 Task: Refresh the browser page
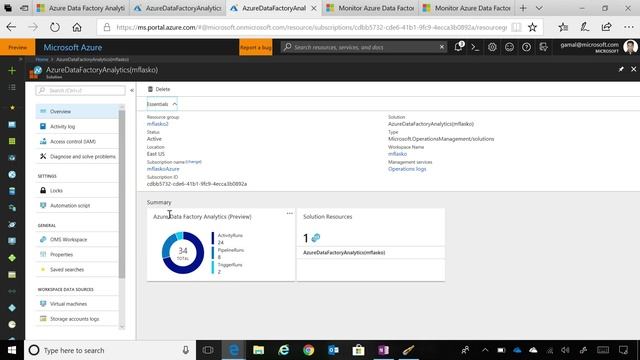tap(55, 27)
